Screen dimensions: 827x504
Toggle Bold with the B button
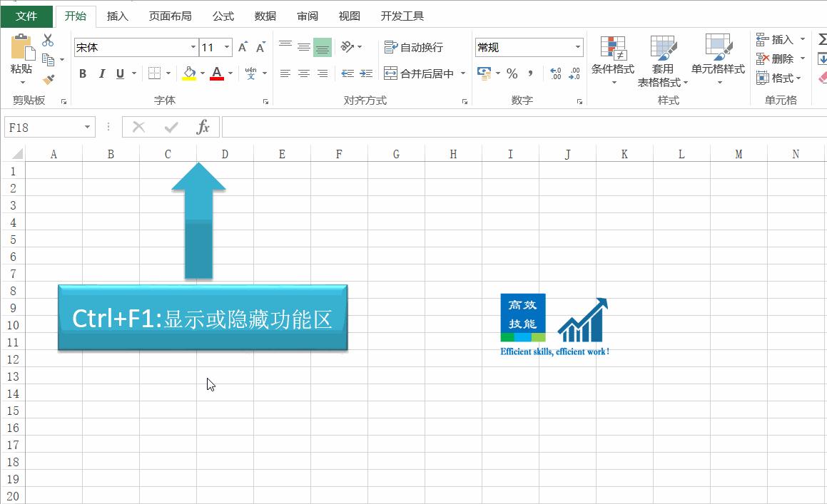(82, 73)
